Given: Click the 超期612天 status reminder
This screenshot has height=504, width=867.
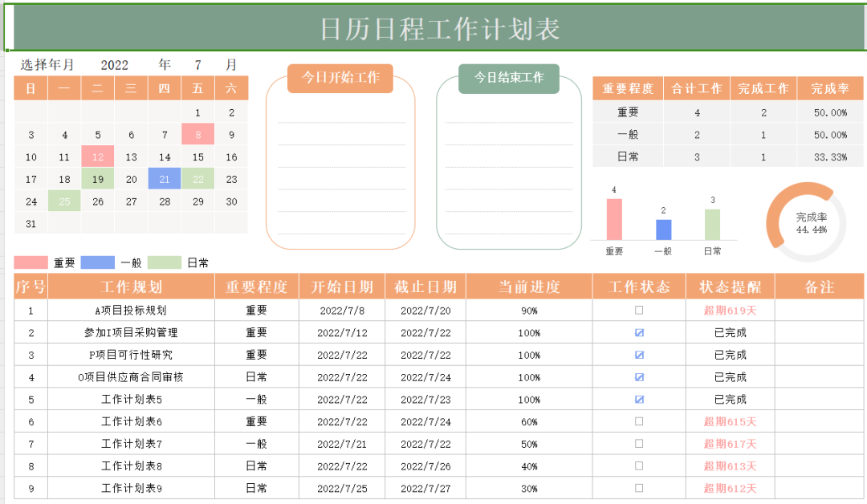Looking at the screenshot, I should [730, 488].
